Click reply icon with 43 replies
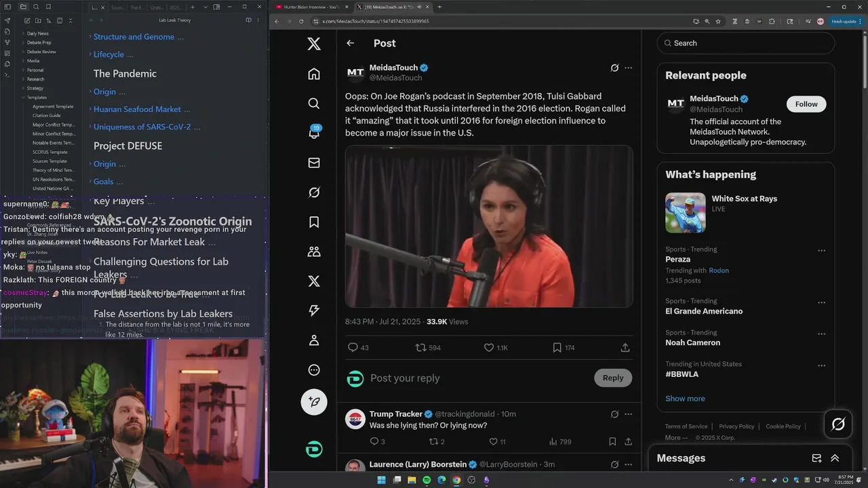This screenshot has width=868, height=488. click(x=353, y=348)
